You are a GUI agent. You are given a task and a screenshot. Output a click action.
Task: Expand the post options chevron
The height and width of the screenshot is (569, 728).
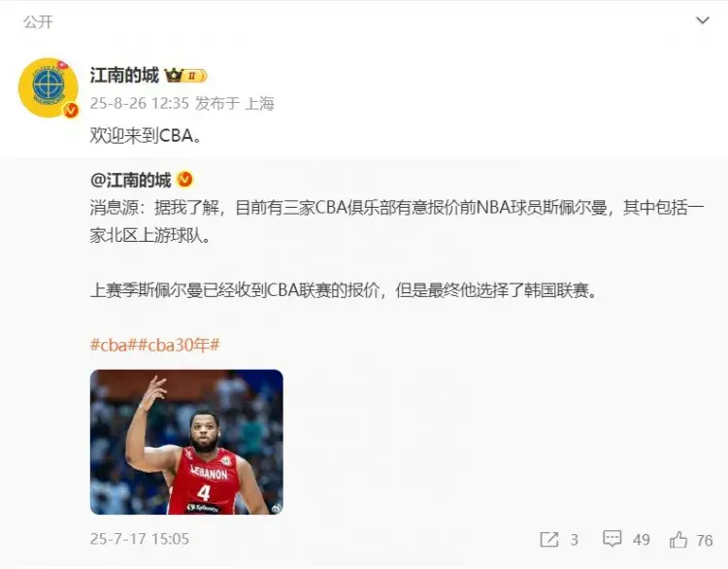pos(703,20)
